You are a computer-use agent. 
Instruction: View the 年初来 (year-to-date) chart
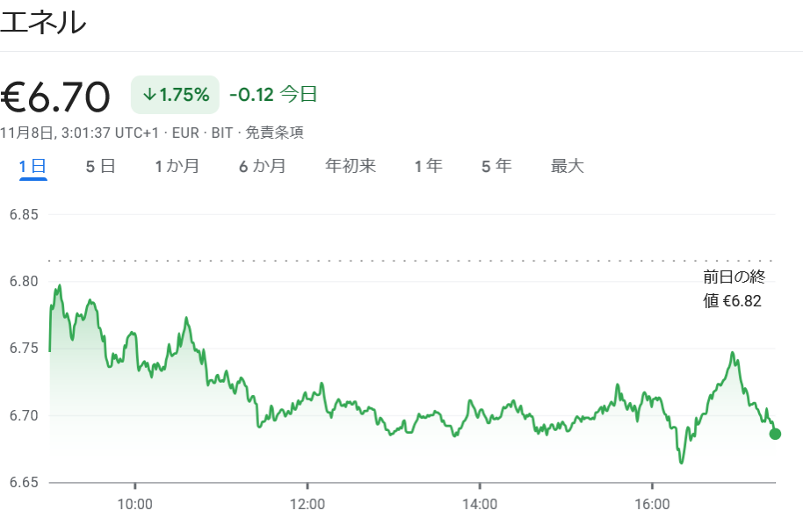point(350,165)
